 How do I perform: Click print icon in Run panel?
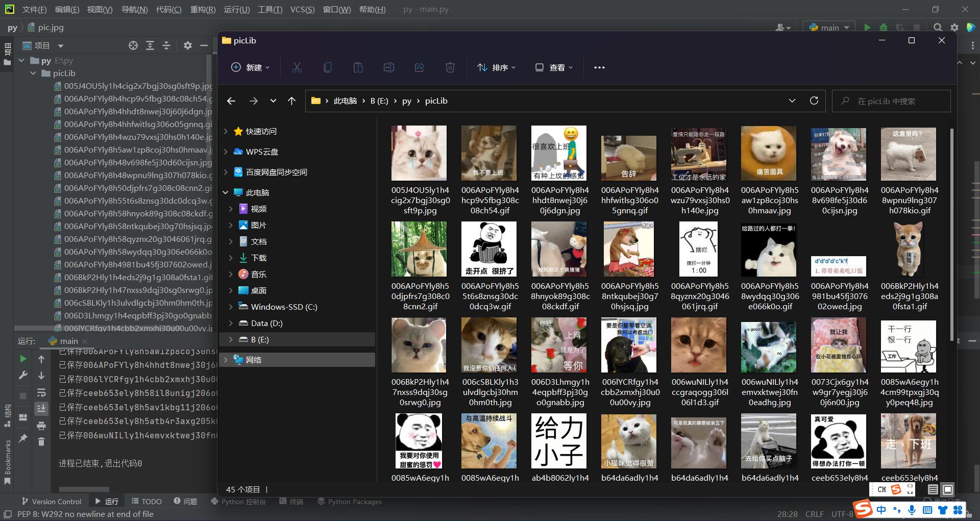(x=41, y=426)
